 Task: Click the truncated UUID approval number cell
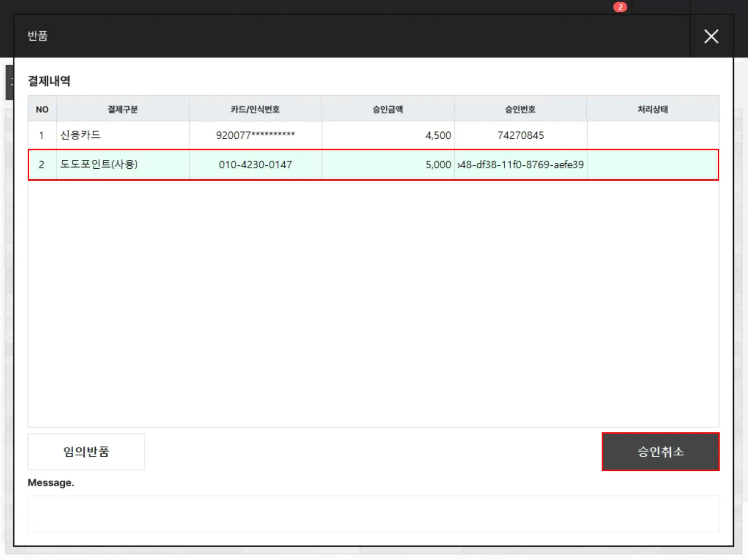[520, 165]
